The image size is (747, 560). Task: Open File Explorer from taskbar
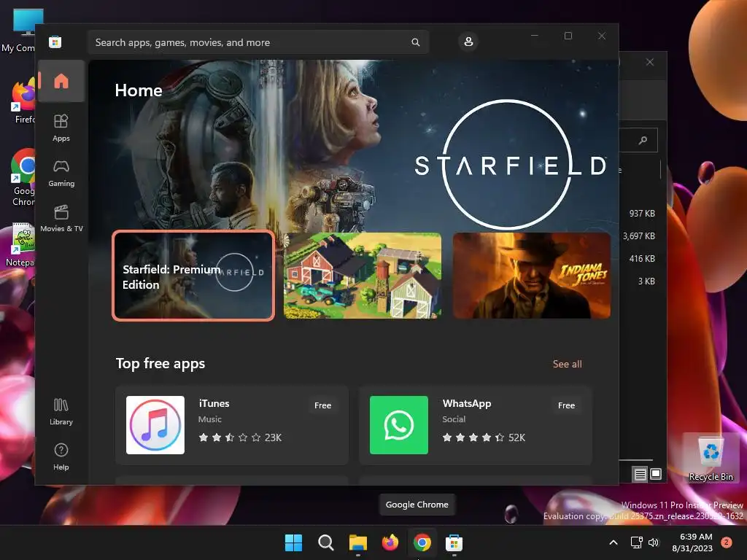coord(357,542)
